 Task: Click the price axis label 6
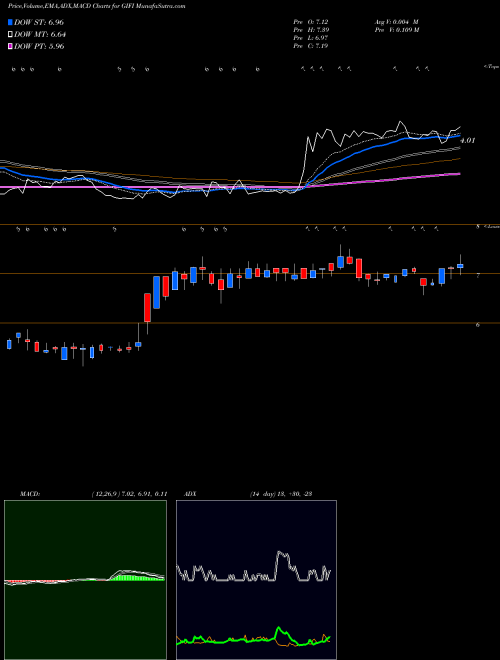coord(478,325)
